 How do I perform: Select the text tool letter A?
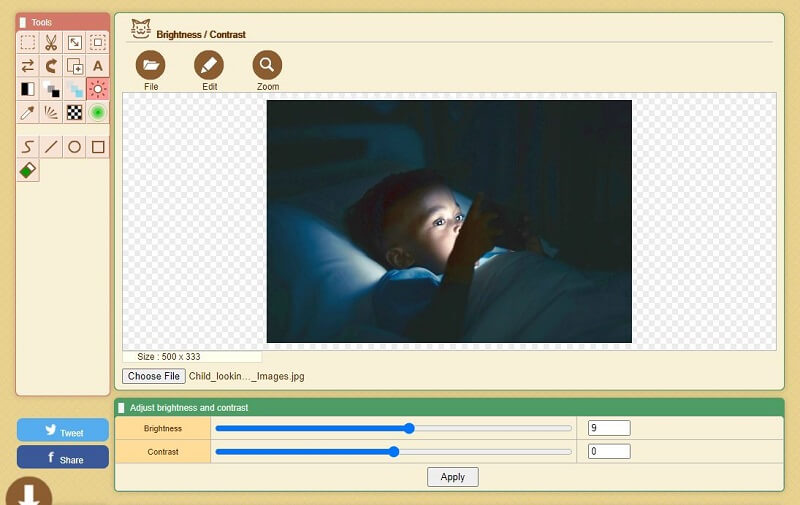click(97, 66)
